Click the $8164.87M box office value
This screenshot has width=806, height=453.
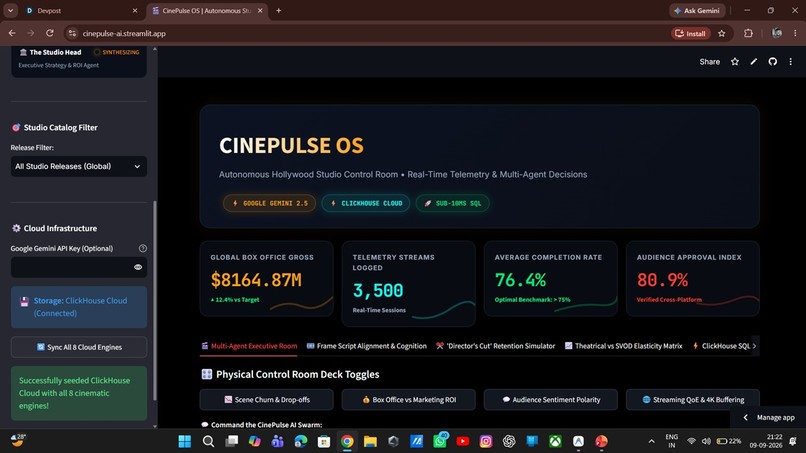[x=256, y=280]
